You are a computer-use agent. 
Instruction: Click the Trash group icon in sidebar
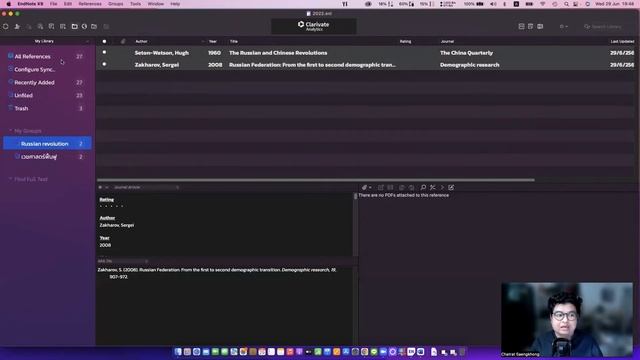(x=11, y=108)
